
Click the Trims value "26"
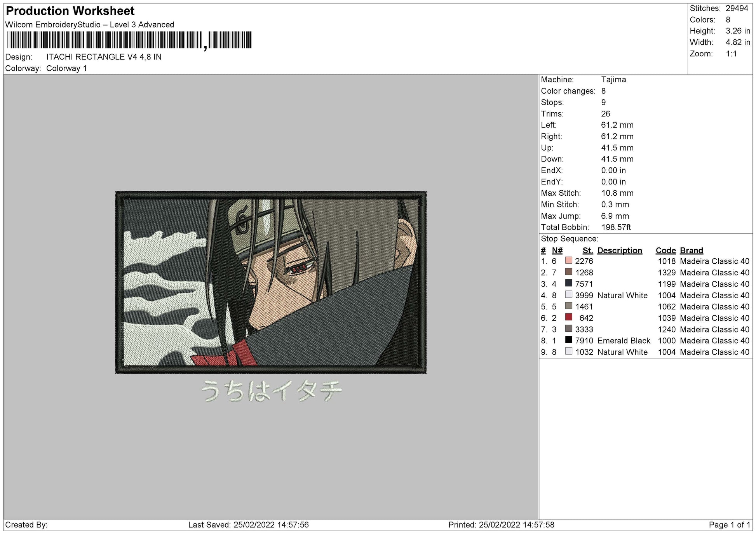pyautogui.click(x=605, y=114)
